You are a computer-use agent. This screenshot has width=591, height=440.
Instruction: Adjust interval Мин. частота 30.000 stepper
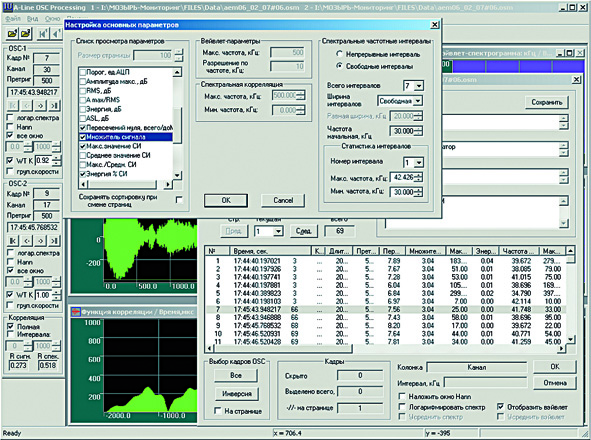coord(418,192)
